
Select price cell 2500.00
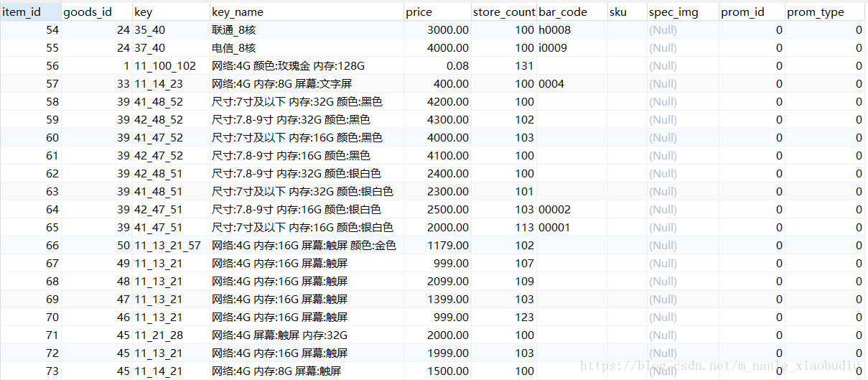(x=437, y=209)
